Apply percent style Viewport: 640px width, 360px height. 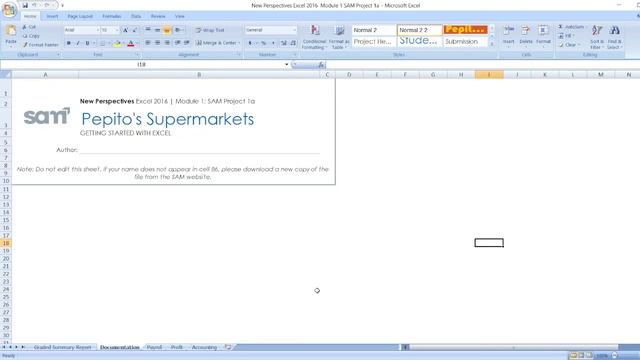tap(264, 43)
